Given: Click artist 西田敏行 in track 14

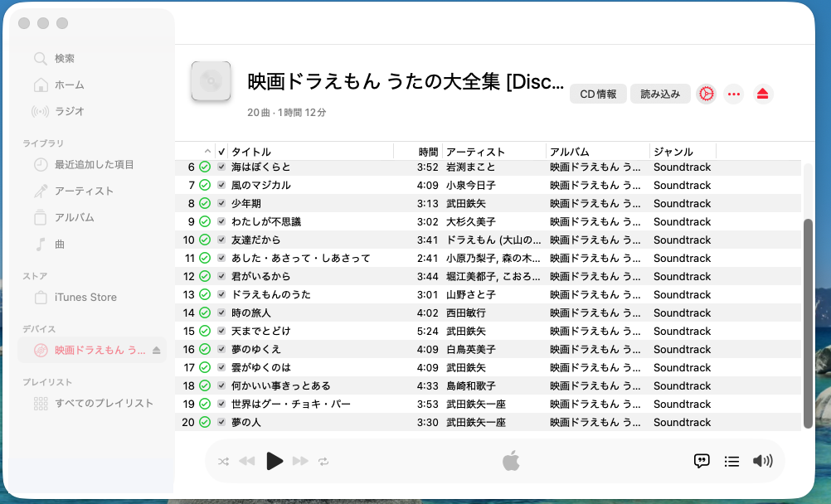Looking at the screenshot, I should point(466,313).
